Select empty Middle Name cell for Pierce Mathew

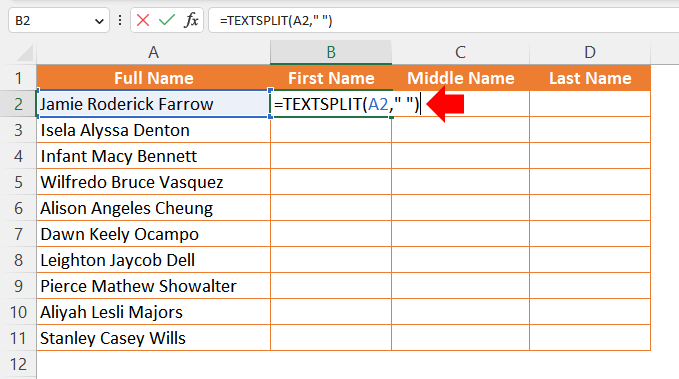click(x=460, y=286)
